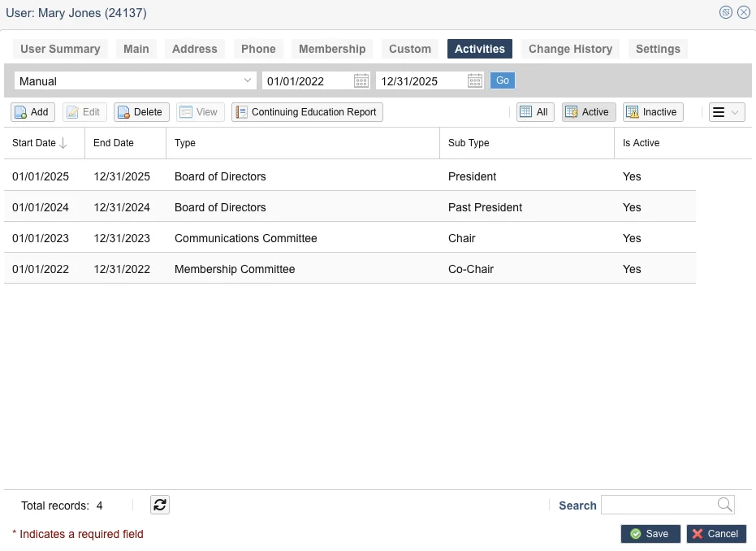
Task: Click the search magnifier icon
Action: 724,505
